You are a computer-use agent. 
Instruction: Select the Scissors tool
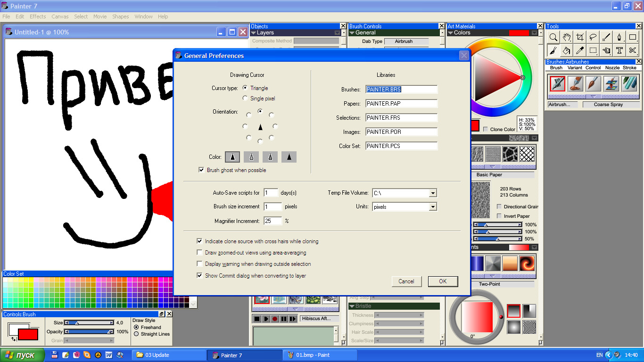tap(633, 50)
